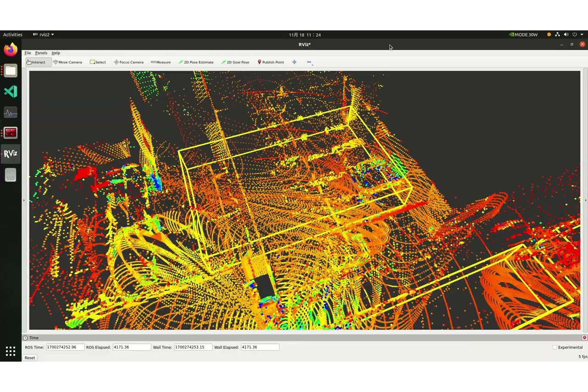Select the Interact tool
Screen dimensions: 588x392
(x=36, y=62)
